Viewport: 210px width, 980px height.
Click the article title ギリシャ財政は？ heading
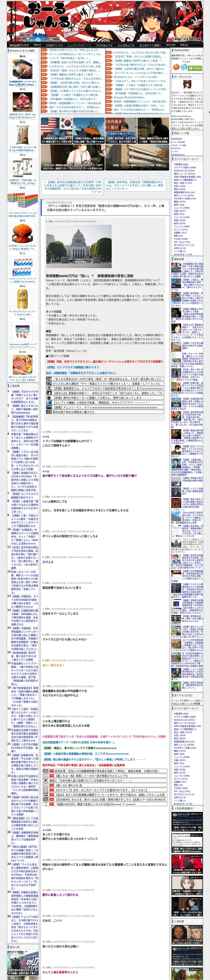pos(105,208)
